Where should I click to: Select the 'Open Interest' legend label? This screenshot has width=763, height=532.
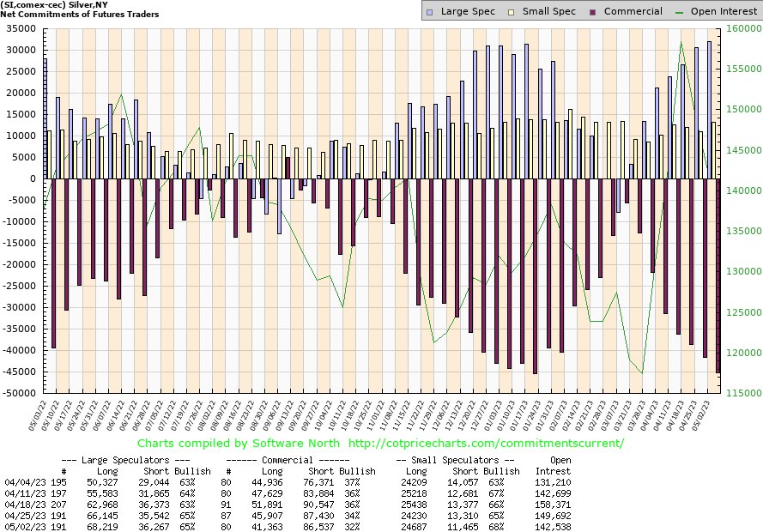722,11
